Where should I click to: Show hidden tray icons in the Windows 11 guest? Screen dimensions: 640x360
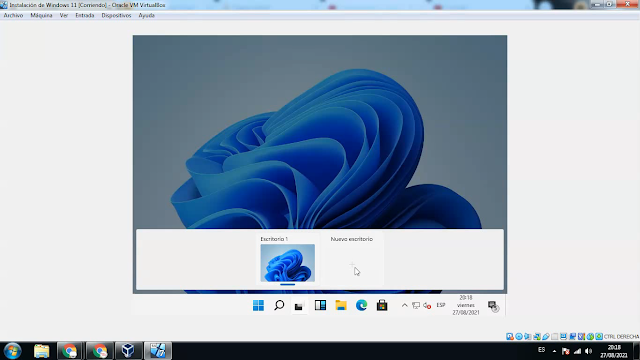tap(404, 305)
